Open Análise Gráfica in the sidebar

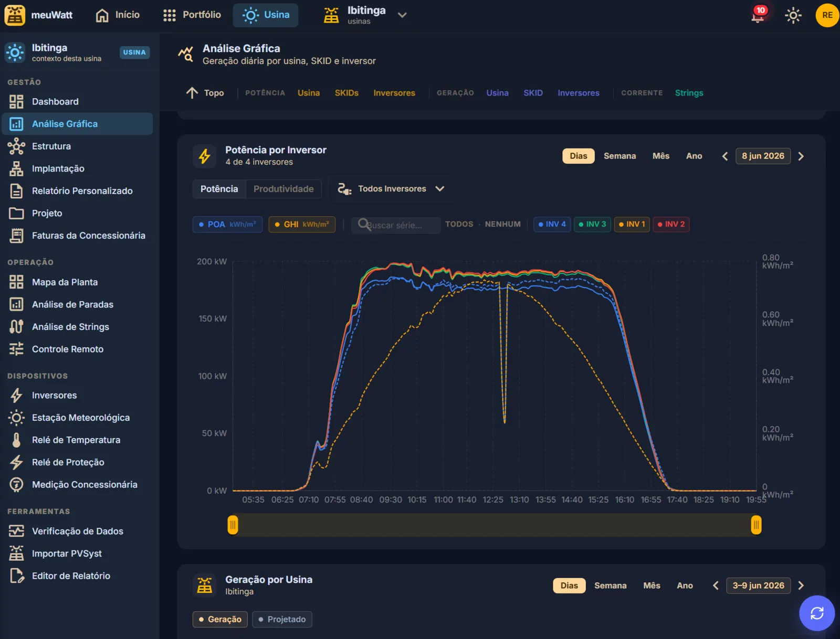pyautogui.click(x=77, y=124)
